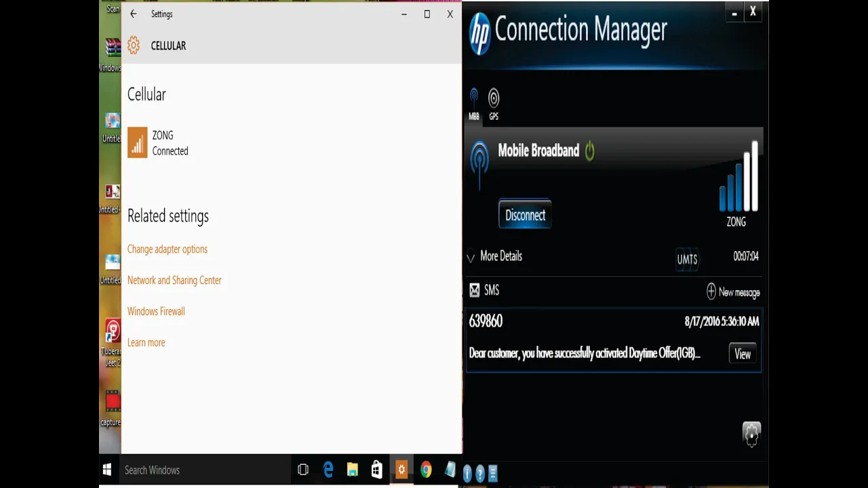
Task: Click the blue help question-mark icon
Action: pos(480,474)
